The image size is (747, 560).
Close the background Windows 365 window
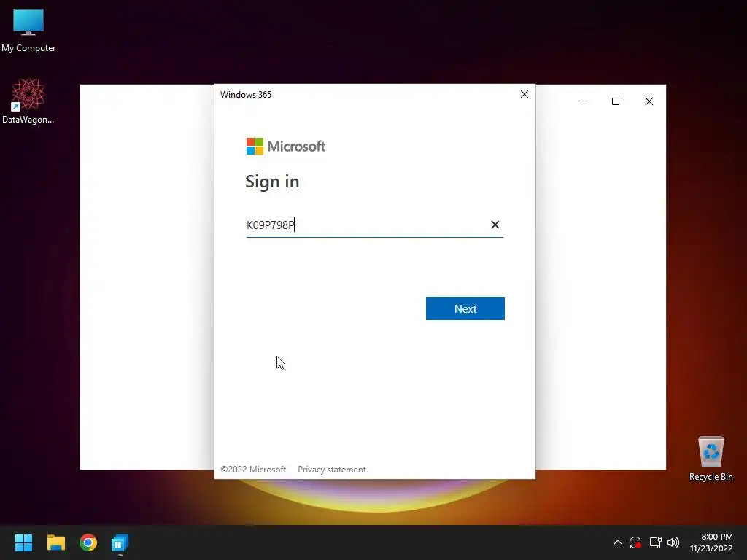(649, 101)
